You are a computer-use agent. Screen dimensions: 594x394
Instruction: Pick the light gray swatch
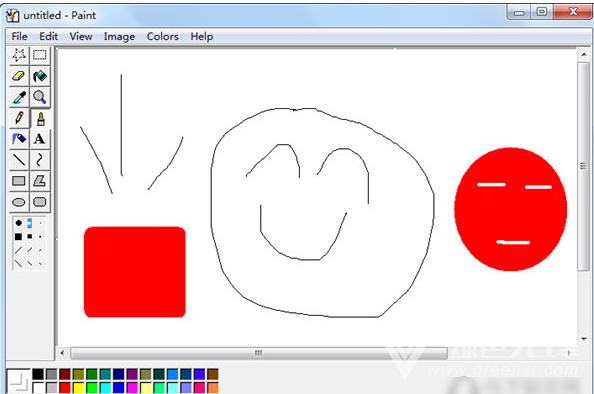pyautogui.click(x=52, y=388)
